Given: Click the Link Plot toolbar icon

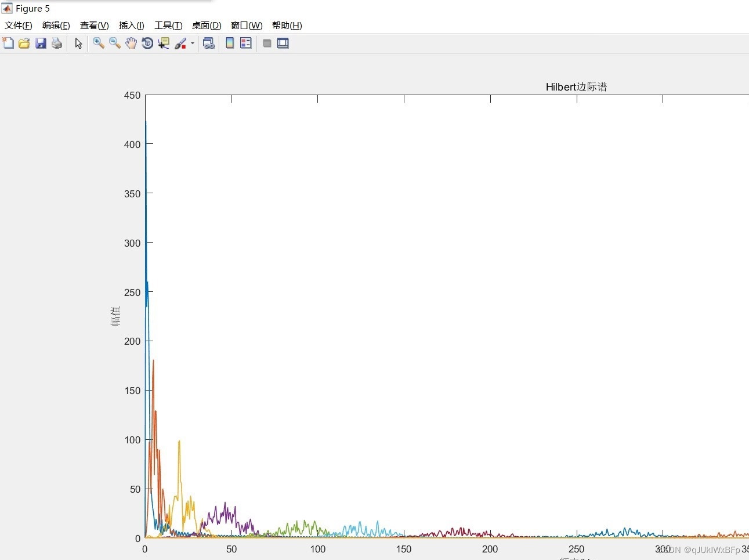Looking at the screenshot, I should 209,43.
